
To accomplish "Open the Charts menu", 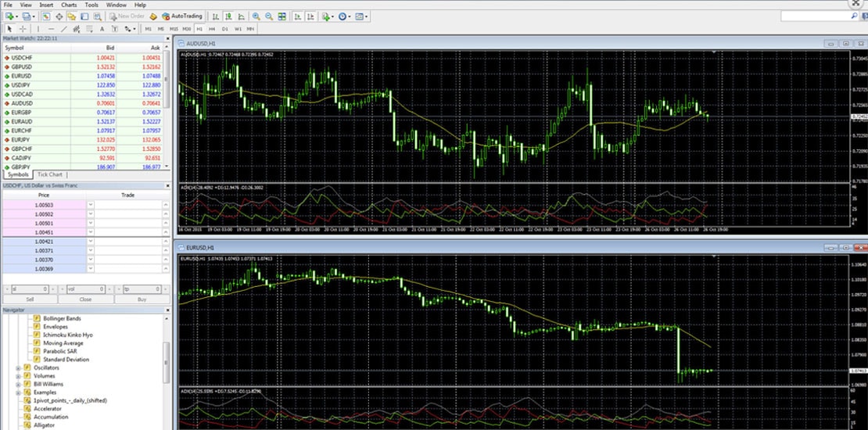I will 69,5.
